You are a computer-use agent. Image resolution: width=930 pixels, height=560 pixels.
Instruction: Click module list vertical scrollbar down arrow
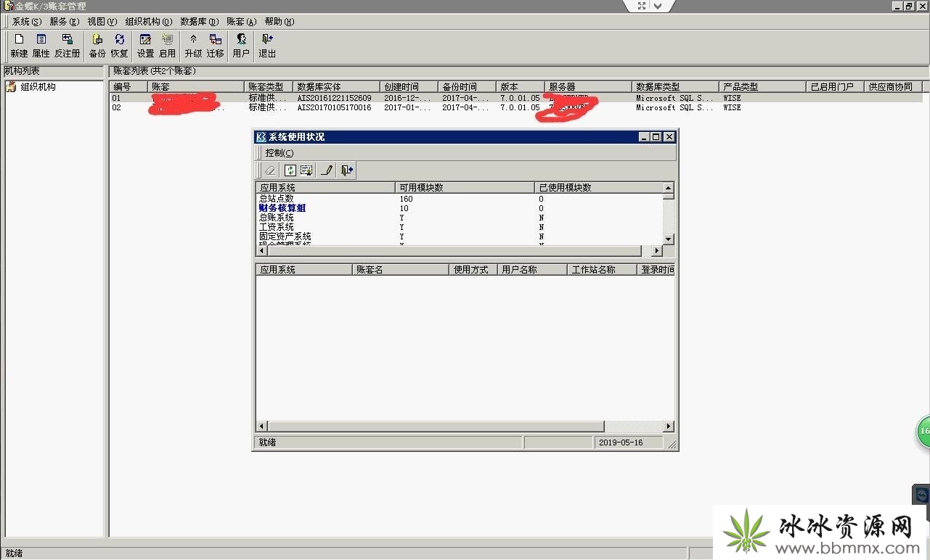[669, 239]
